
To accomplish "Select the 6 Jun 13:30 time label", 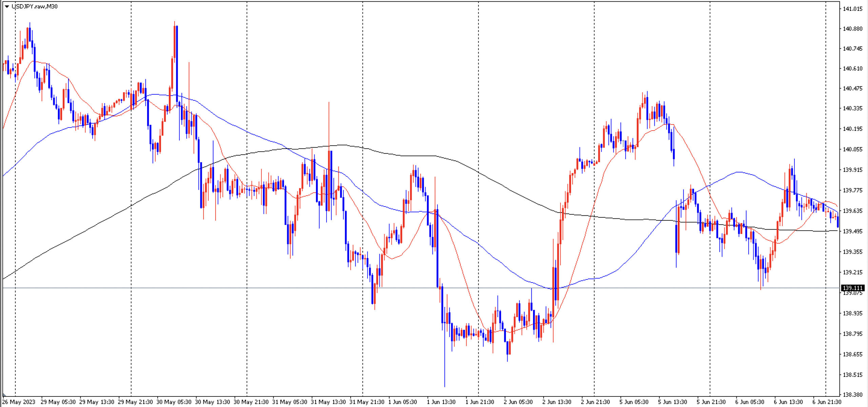I will coord(789,402).
